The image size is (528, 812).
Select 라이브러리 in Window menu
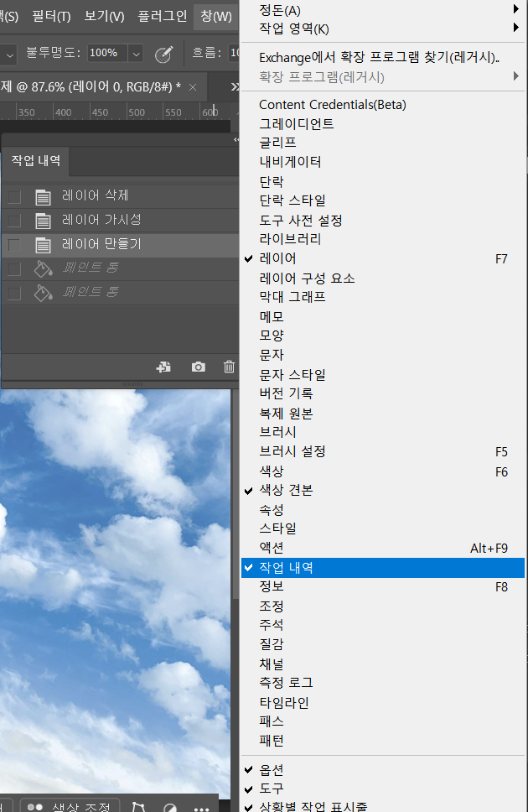(x=383, y=239)
